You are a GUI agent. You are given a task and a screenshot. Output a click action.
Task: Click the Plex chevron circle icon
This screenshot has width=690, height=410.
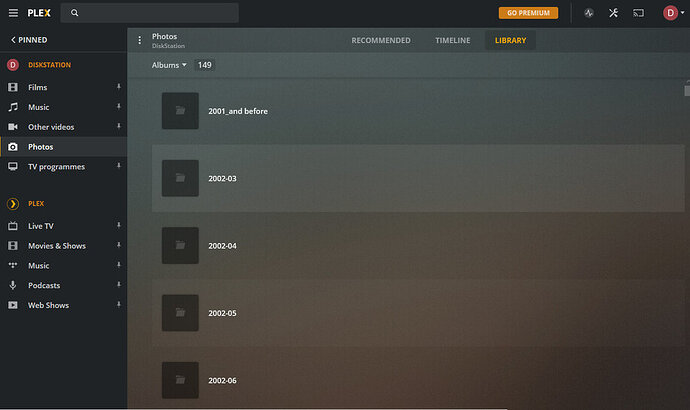pos(13,204)
